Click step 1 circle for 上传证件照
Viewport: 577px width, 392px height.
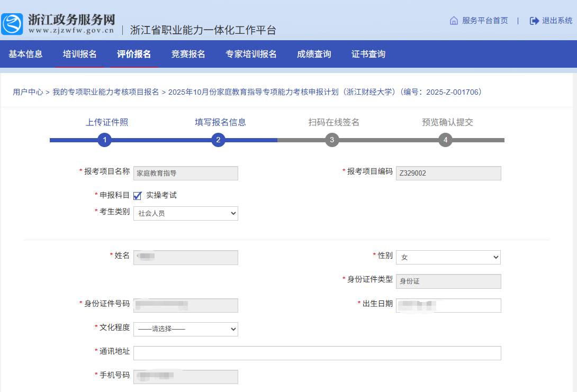(x=105, y=140)
